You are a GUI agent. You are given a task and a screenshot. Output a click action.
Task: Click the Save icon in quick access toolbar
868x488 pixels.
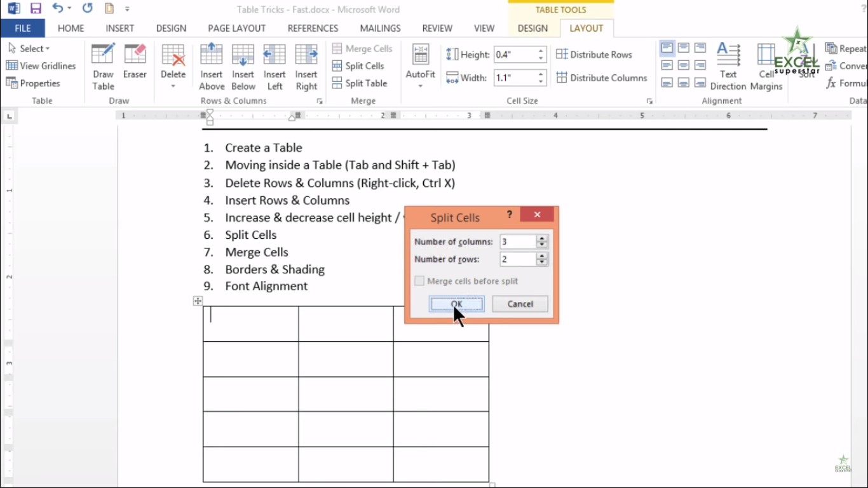pos(36,9)
